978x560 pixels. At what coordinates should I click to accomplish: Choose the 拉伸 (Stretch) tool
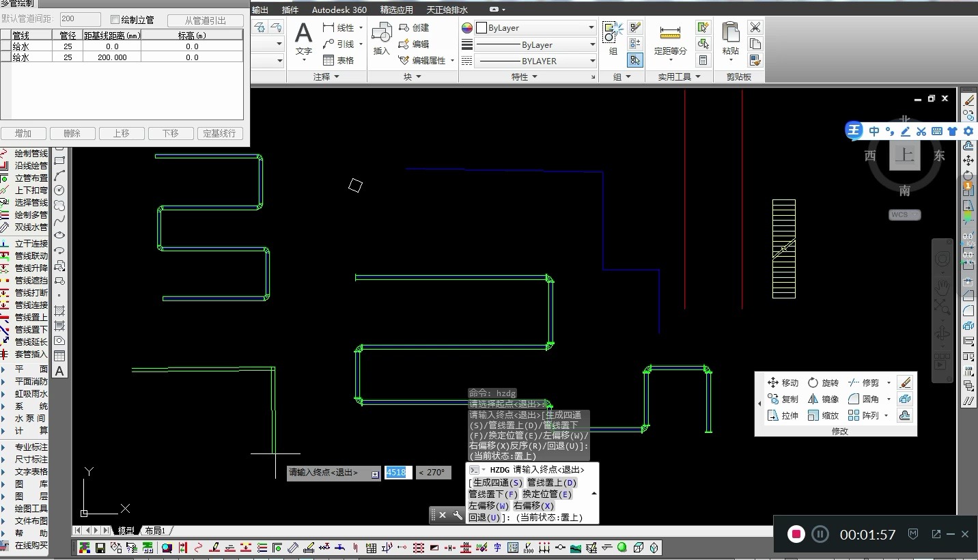pyautogui.click(x=783, y=415)
